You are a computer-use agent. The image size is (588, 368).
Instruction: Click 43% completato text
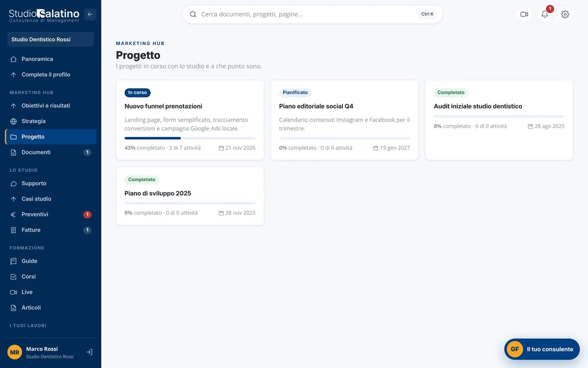pyautogui.click(x=145, y=148)
